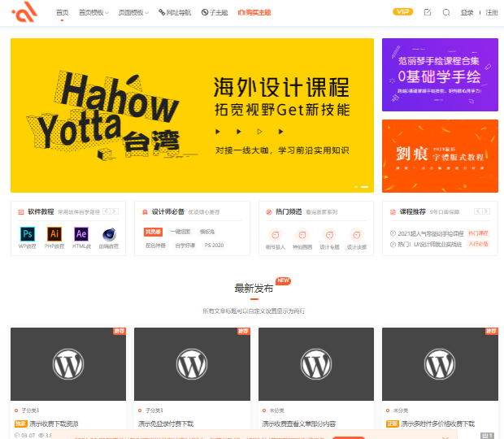The height and width of the screenshot is (439, 504).
Task: Open the 演示收费下载资源 post thumbnail
Action: click(68, 364)
